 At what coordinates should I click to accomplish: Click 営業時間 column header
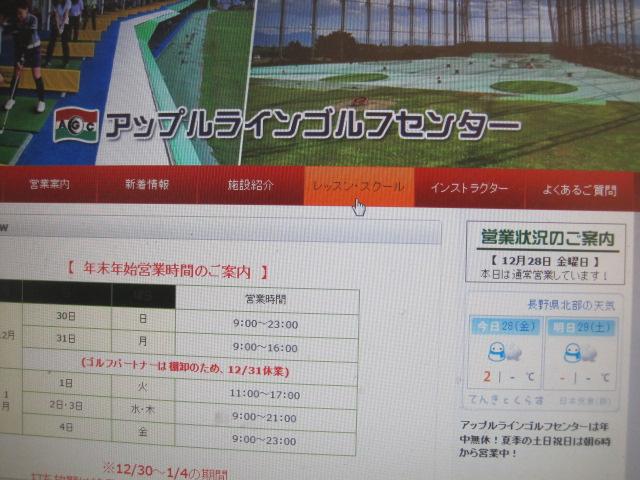(266, 299)
